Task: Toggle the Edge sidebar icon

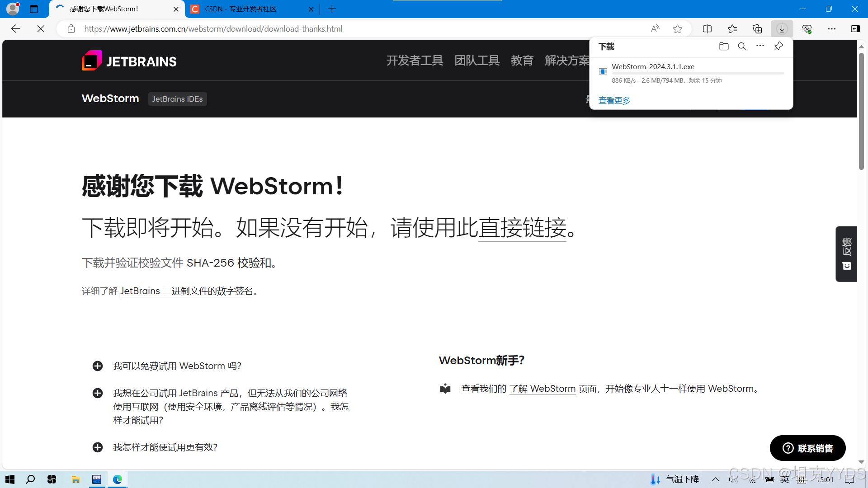Action: (855, 29)
